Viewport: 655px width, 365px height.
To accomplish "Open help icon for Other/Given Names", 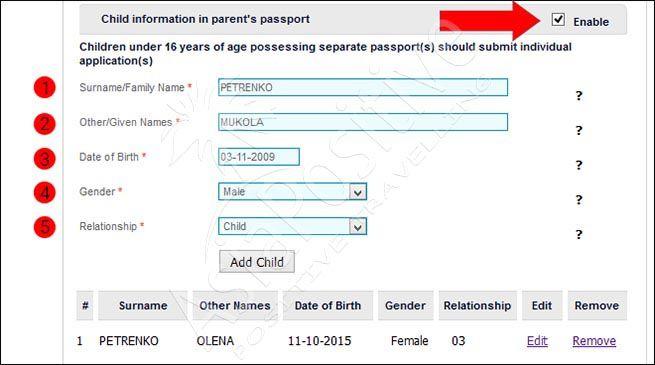I will click(579, 130).
